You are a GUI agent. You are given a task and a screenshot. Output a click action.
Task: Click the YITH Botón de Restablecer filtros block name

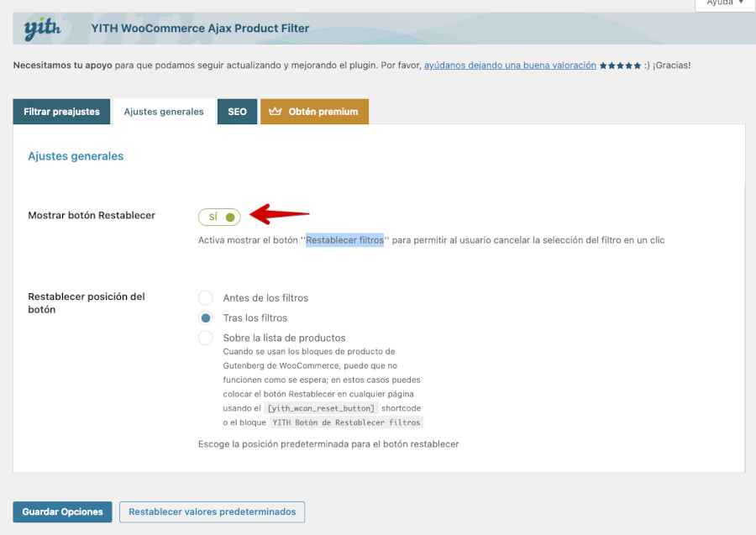pyautogui.click(x=347, y=422)
